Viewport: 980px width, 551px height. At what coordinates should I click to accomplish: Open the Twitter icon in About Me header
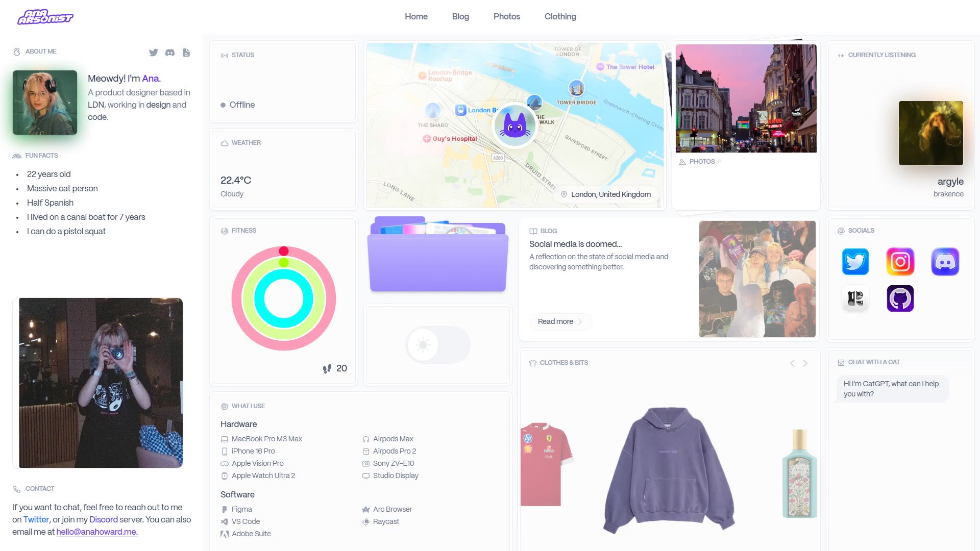[153, 52]
